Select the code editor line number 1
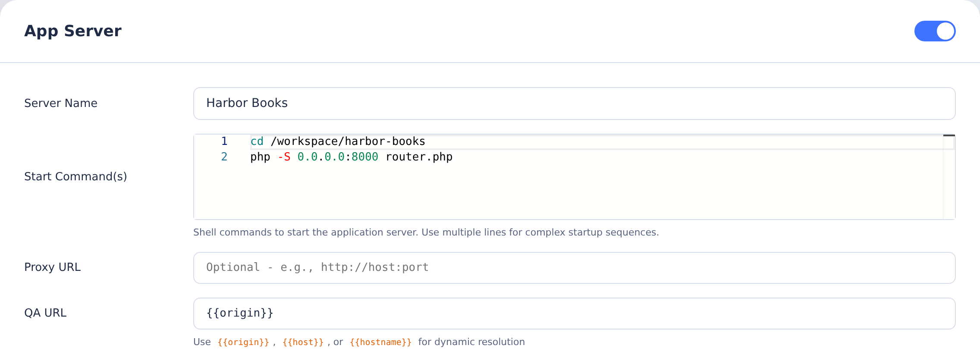This screenshot has height=358, width=980. click(x=224, y=141)
